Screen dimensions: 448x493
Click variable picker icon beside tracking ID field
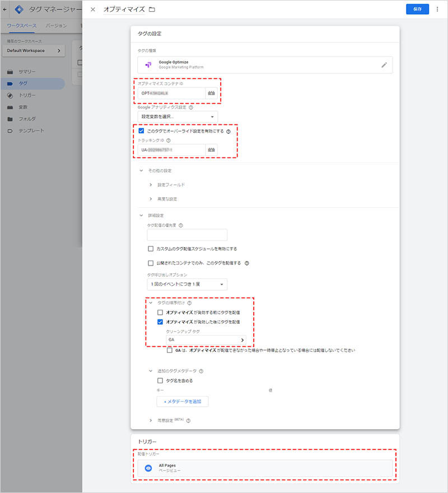point(211,150)
